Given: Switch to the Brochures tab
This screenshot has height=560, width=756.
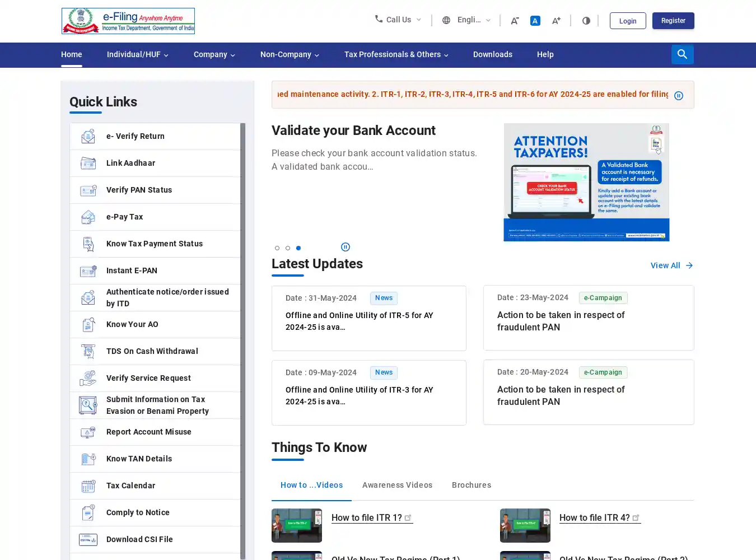Looking at the screenshot, I should 472,485.
